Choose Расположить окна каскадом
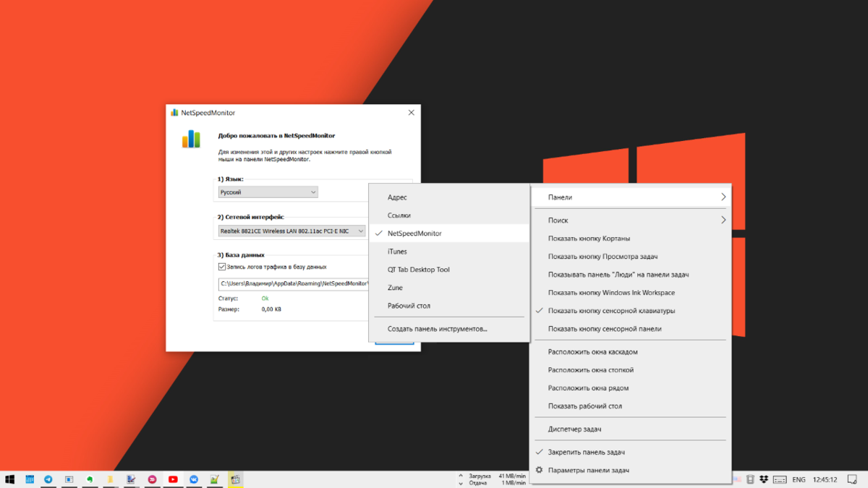868x488 pixels. click(x=630, y=352)
